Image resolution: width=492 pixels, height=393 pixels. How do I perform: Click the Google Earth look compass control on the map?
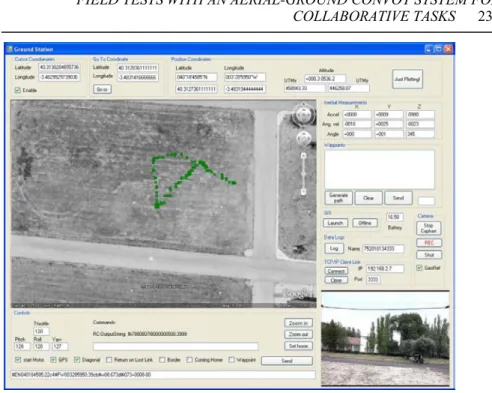(x=303, y=114)
